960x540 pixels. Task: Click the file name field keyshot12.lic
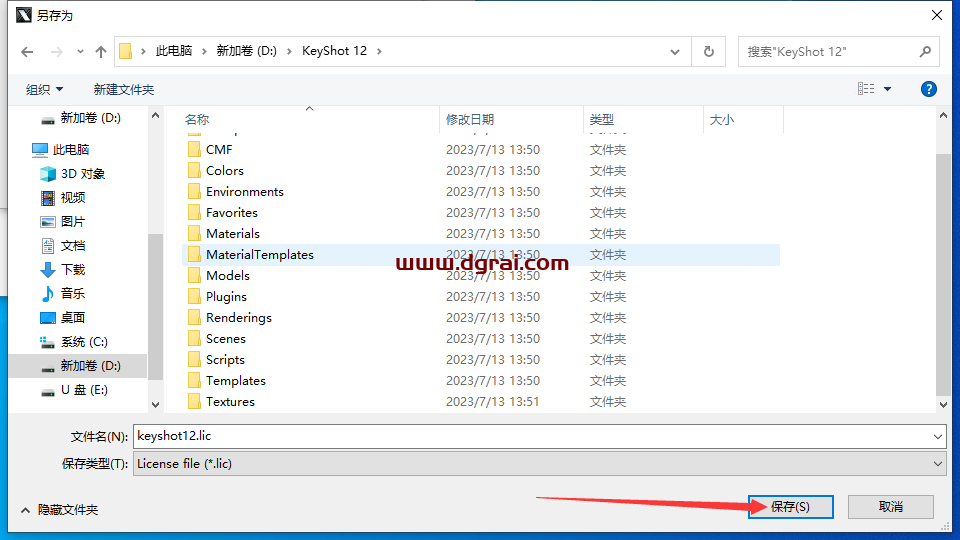click(x=531, y=437)
